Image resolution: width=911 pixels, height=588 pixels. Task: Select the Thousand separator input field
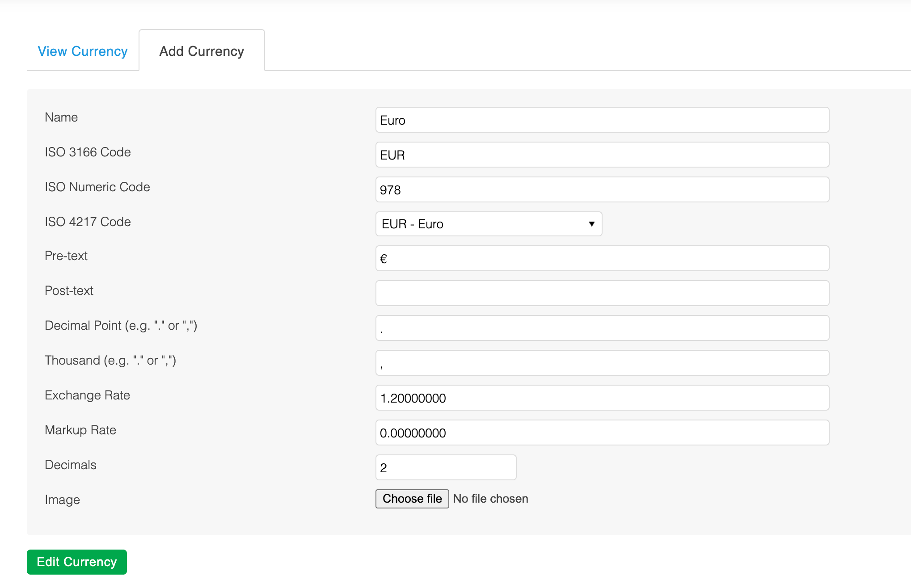pyautogui.click(x=602, y=363)
